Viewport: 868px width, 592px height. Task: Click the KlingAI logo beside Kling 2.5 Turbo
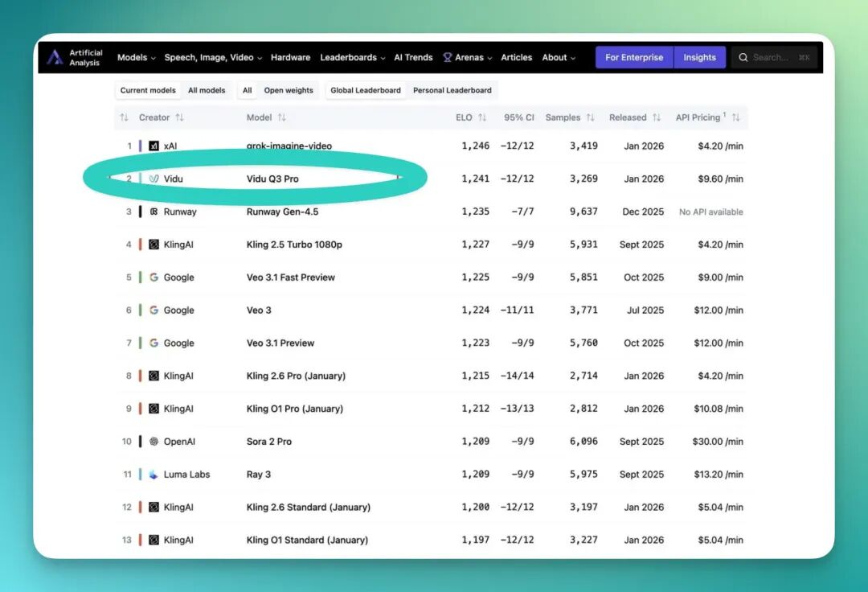154,245
